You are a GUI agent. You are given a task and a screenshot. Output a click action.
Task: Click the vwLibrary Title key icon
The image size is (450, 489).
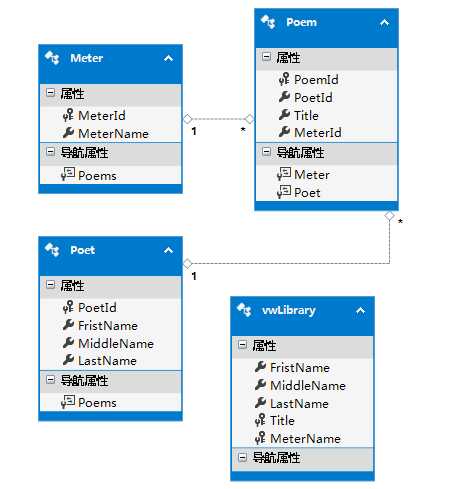260,420
